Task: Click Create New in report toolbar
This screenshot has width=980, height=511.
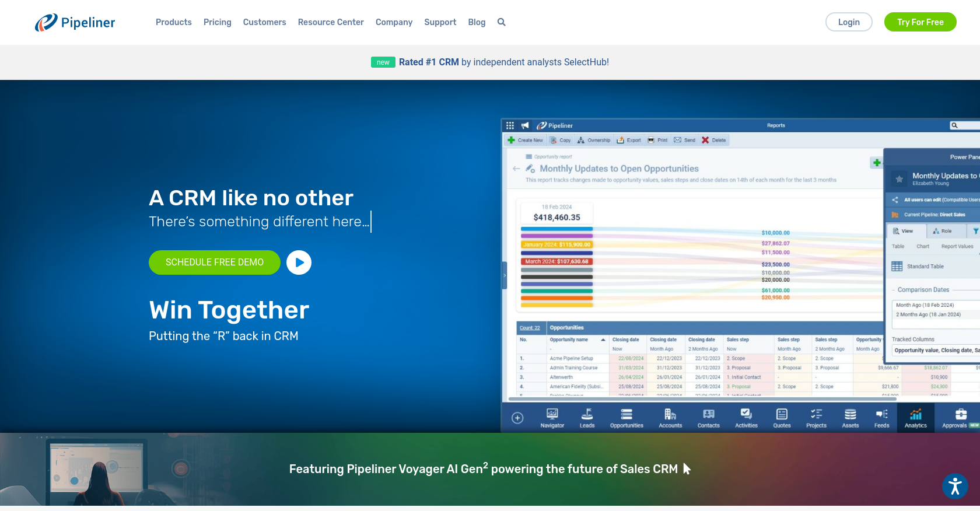Action: click(x=525, y=140)
